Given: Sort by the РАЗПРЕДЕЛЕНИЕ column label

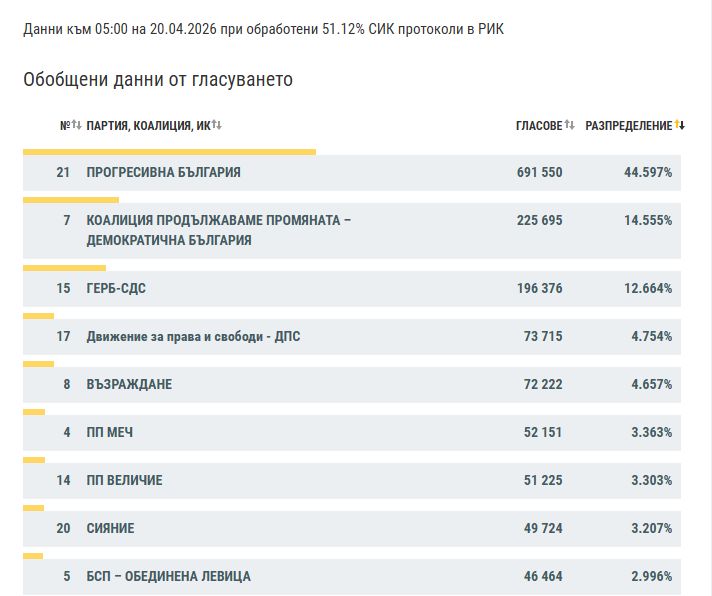Looking at the screenshot, I should (x=629, y=125).
